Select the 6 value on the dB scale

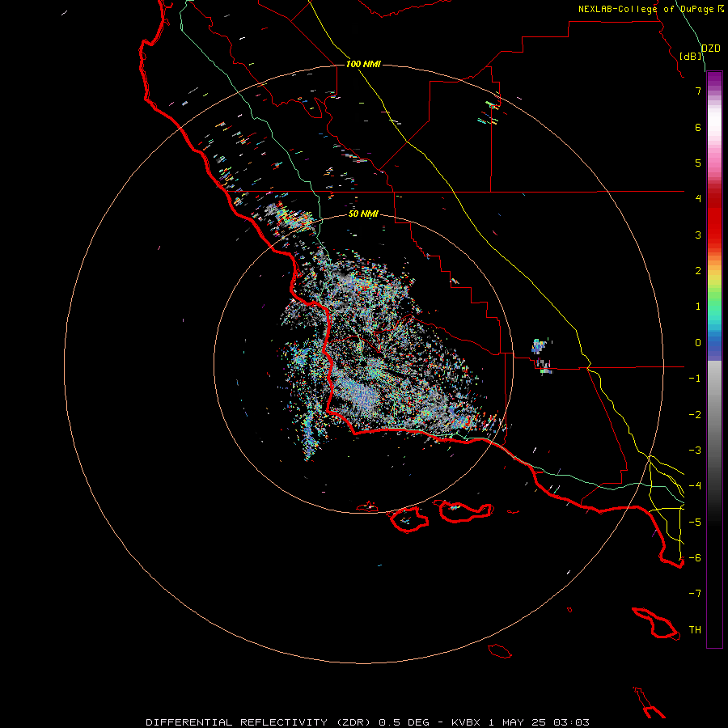tap(698, 127)
